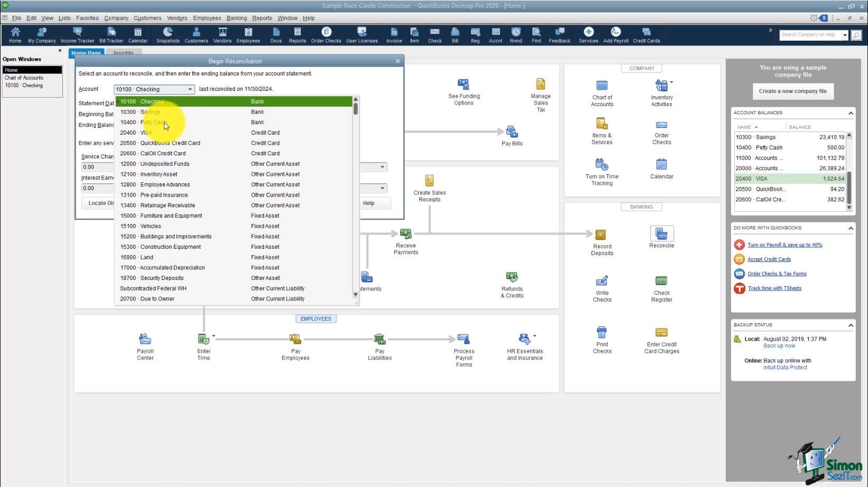Viewport: 868px width, 487px height.
Task: Click the Back up now link
Action: (779, 346)
